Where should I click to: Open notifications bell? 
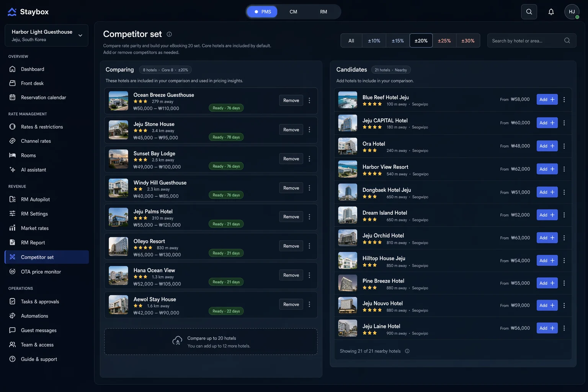tap(551, 12)
